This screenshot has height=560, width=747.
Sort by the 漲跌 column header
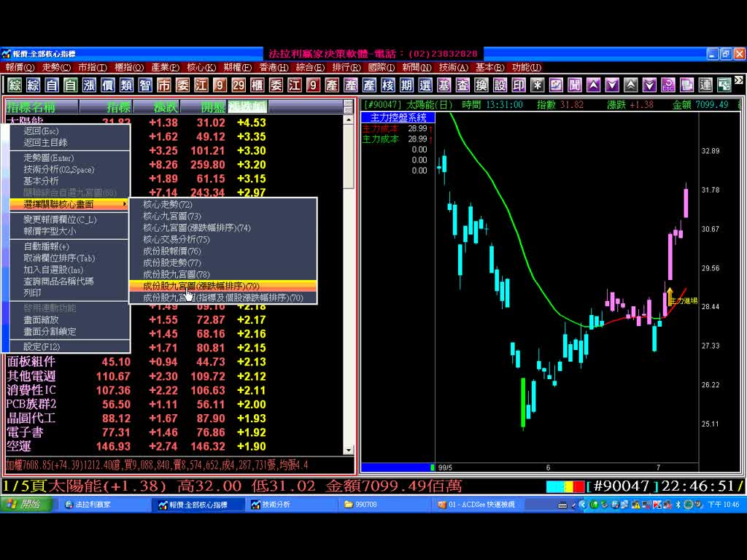[158, 106]
